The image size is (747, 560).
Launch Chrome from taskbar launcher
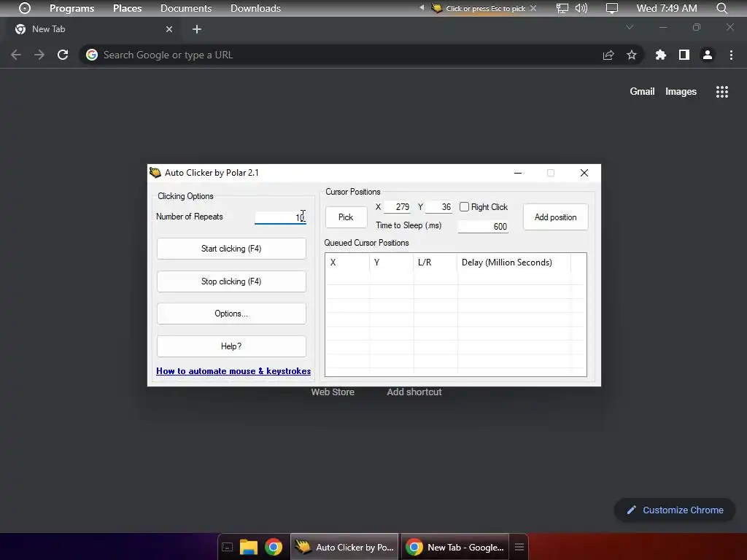coord(274,547)
